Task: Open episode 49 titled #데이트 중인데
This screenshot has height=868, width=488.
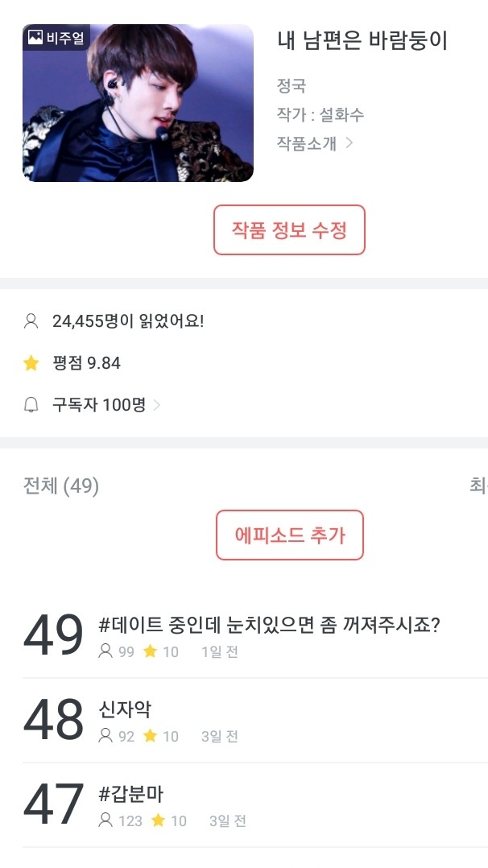Action: pyautogui.click(x=268, y=625)
